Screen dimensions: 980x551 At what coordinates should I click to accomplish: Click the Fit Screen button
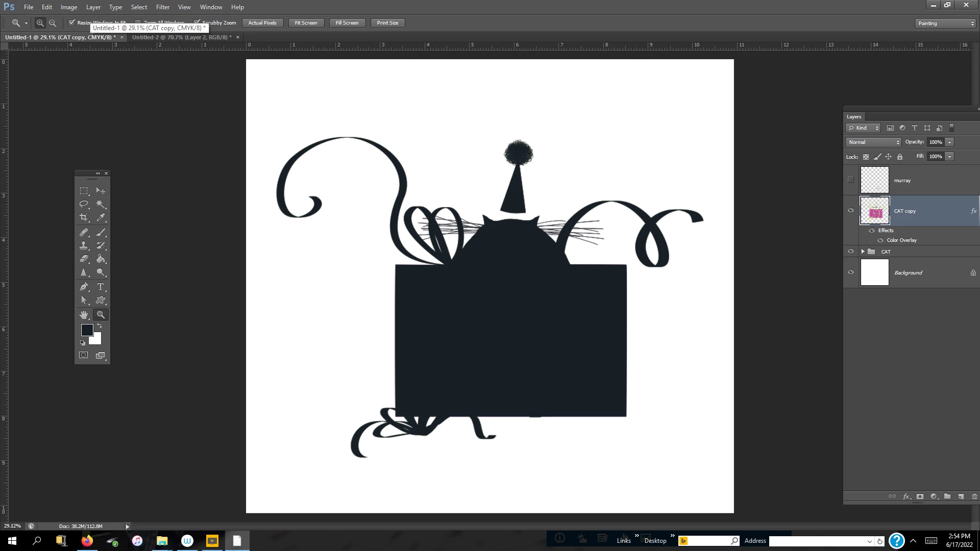pyautogui.click(x=306, y=23)
